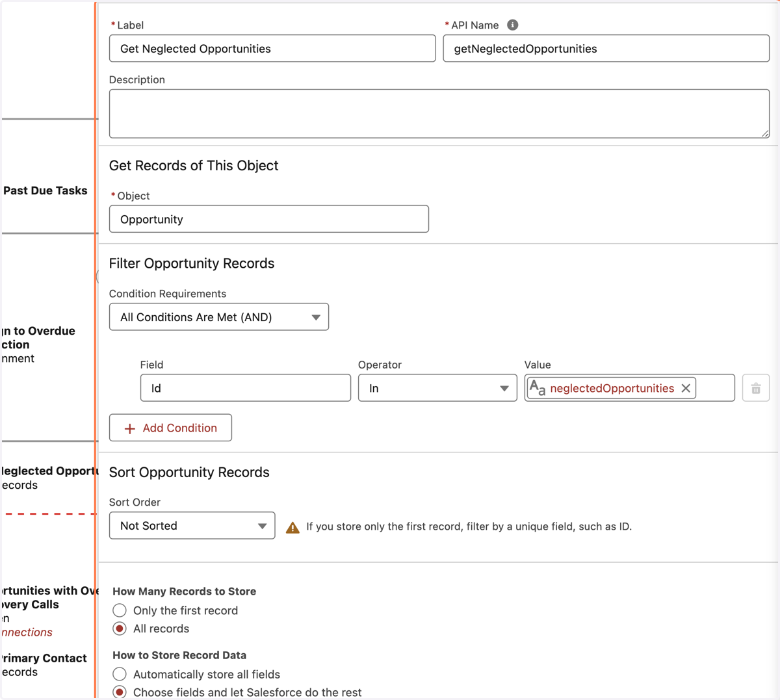Click the Add Condition button
The height and width of the screenshot is (700, 780).
pos(170,428)
